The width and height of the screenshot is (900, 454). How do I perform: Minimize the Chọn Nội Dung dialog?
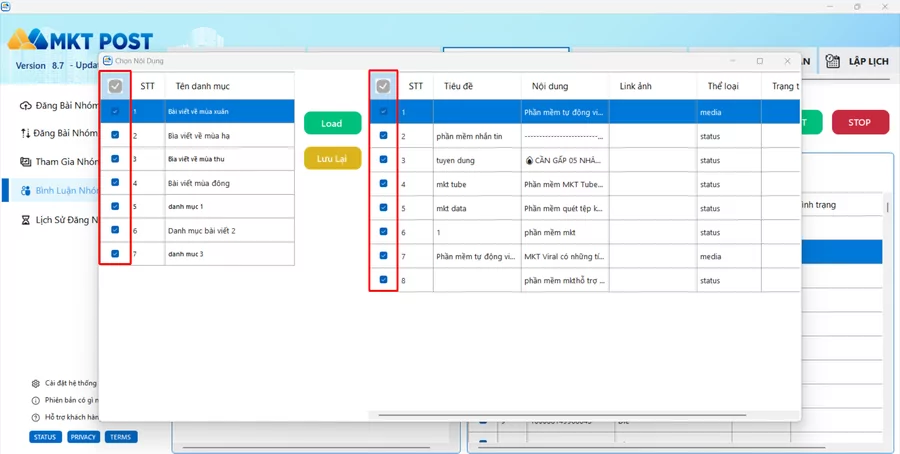coord(733,61)
